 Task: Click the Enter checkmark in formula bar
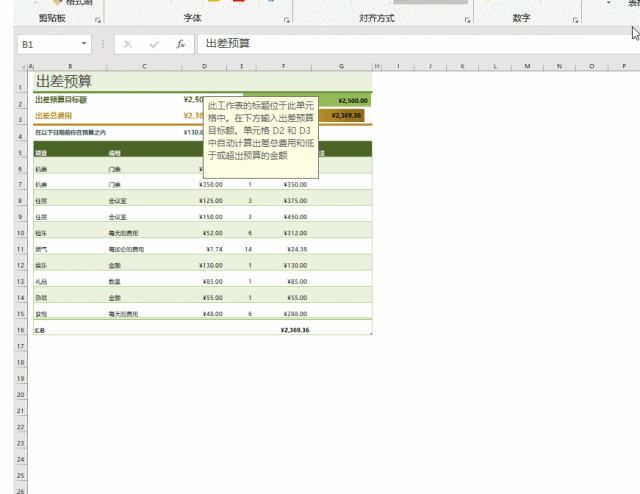(154, 44)
